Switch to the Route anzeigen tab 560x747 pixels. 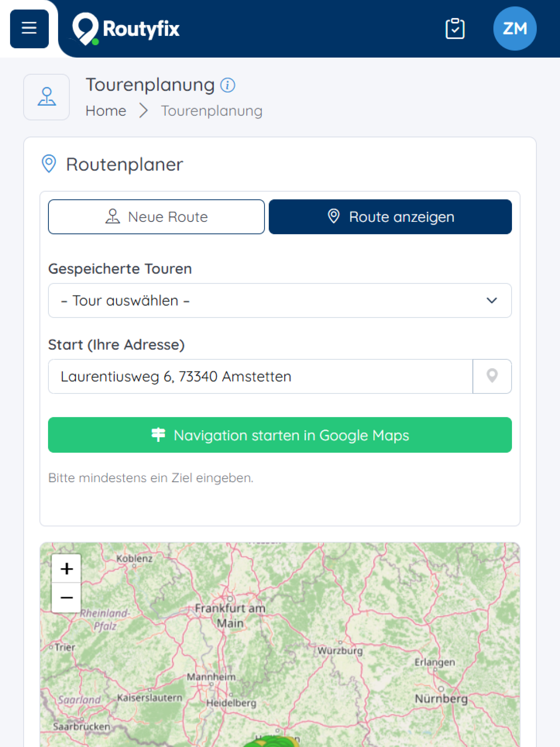click(x=390, y=217)
